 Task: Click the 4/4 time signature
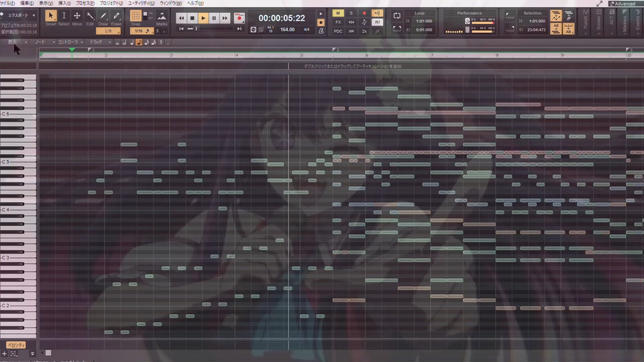[x=307, y=29]
